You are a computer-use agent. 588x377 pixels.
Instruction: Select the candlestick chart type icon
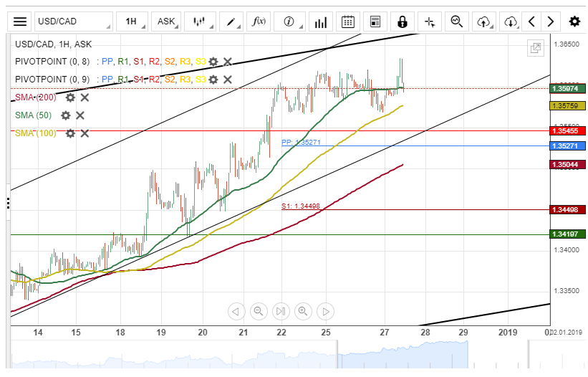click(201, 22)
